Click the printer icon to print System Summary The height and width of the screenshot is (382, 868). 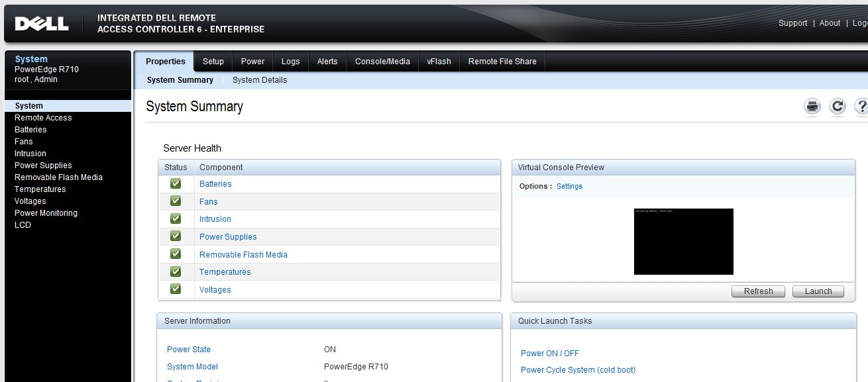click(812, 106)
